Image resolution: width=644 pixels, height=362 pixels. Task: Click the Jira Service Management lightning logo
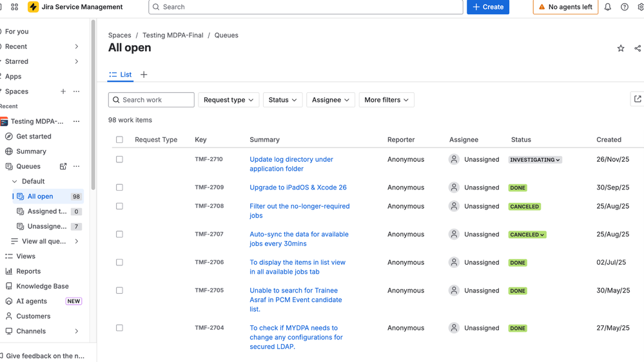[33, 7]
